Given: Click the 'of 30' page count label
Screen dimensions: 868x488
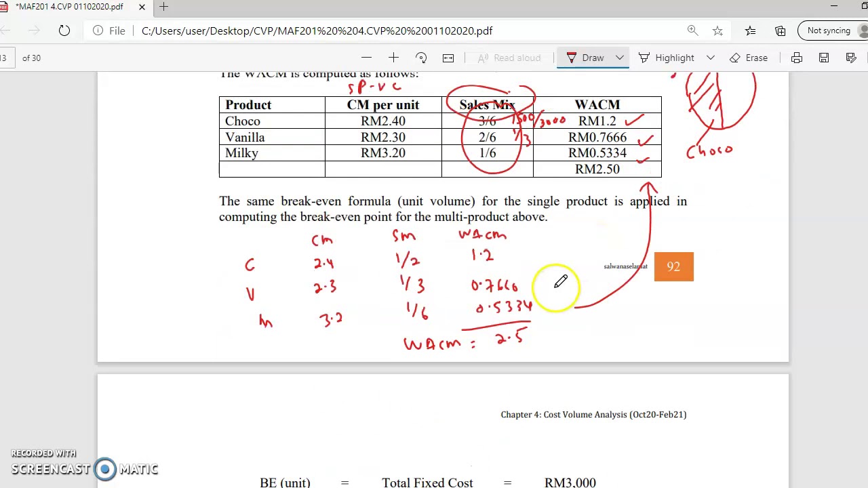Looking at the screenshot, I should [x=31, y=58].
